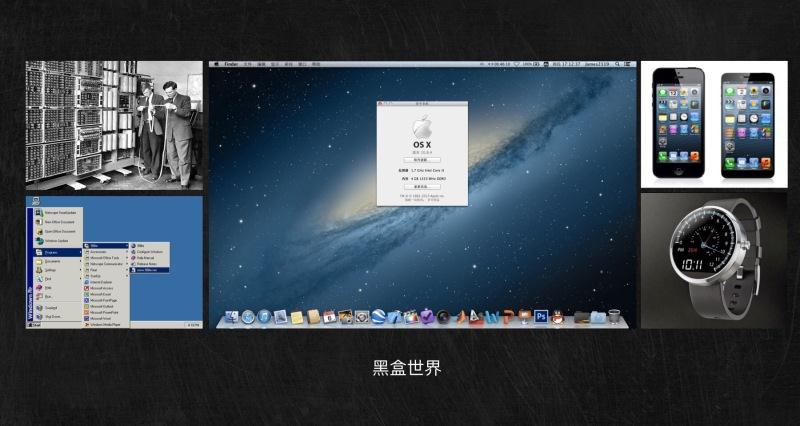Open the purple checkmark app in dock
The height and width of the screenshot is (426, 800).
point(427,316)
